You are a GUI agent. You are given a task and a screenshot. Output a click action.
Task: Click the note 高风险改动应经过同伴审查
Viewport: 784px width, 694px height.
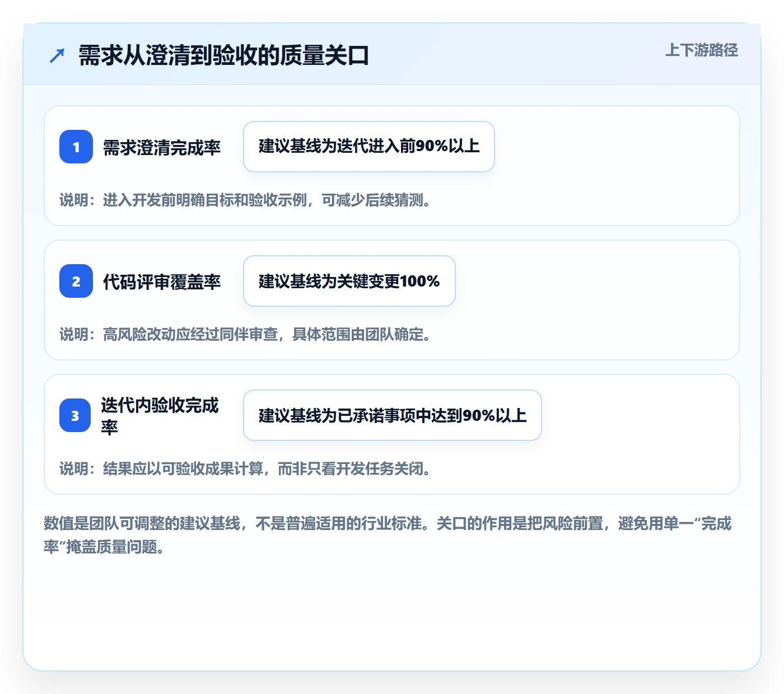pos(245,334)
